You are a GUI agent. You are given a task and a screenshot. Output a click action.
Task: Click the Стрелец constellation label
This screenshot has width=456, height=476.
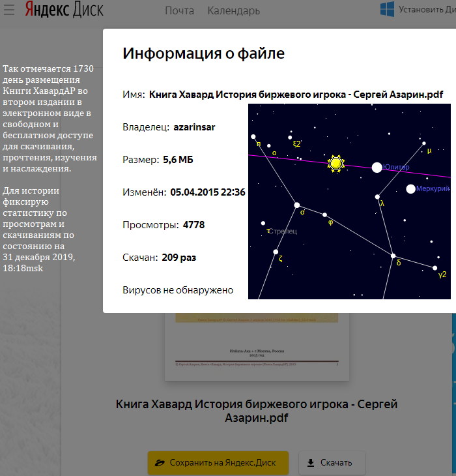click(x=283, y=231)
